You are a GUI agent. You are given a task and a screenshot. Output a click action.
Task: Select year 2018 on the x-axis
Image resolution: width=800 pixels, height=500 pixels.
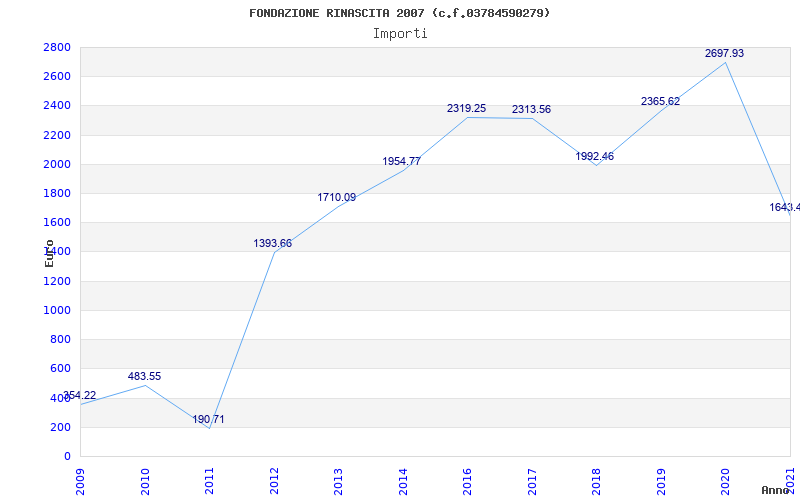[x=596, y=481]
